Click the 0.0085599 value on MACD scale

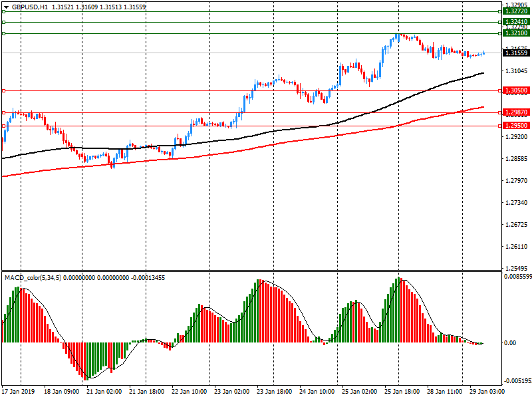point(518,277)
